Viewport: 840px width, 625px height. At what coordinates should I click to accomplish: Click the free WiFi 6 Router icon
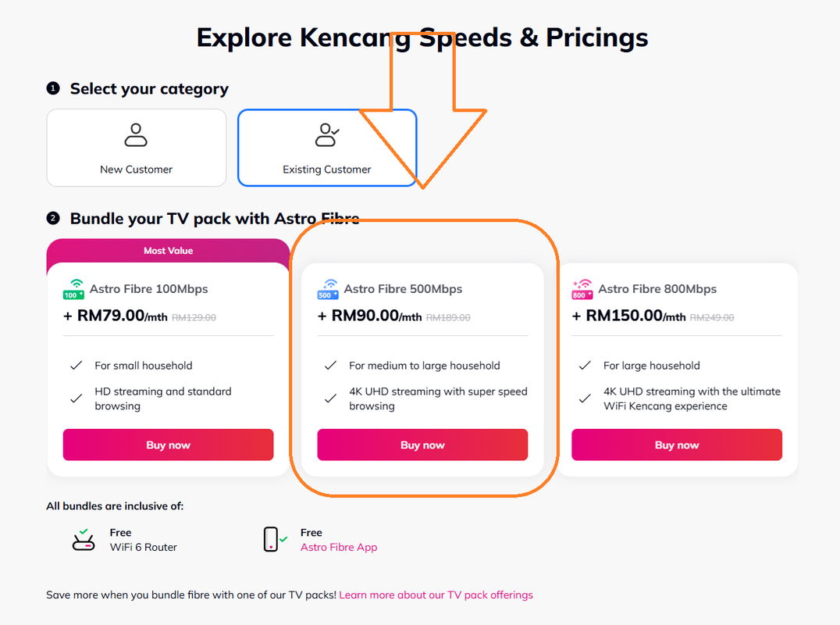click(84, 540)
